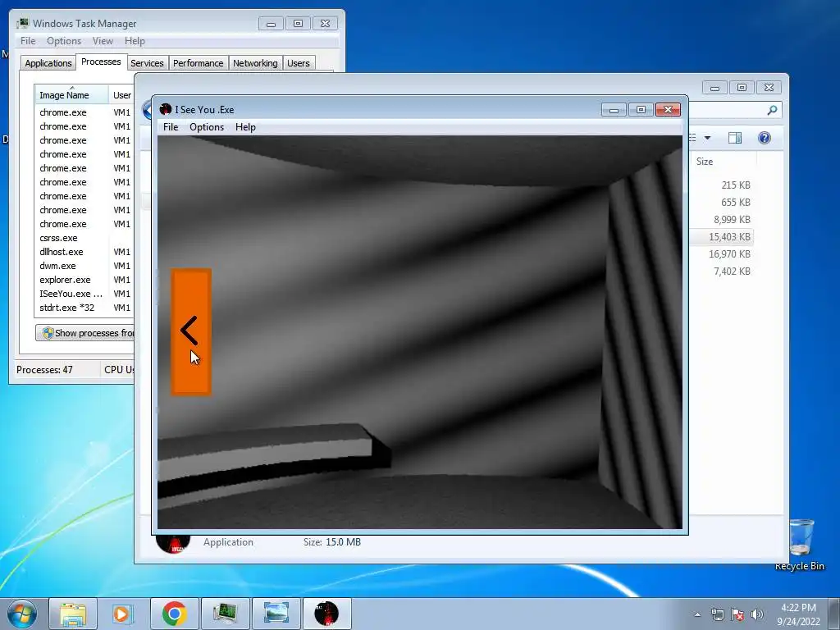Viewport: 840px width, 630px height.
Task: Switch to Services tab in Task Manager
Action: pos(147,63)
